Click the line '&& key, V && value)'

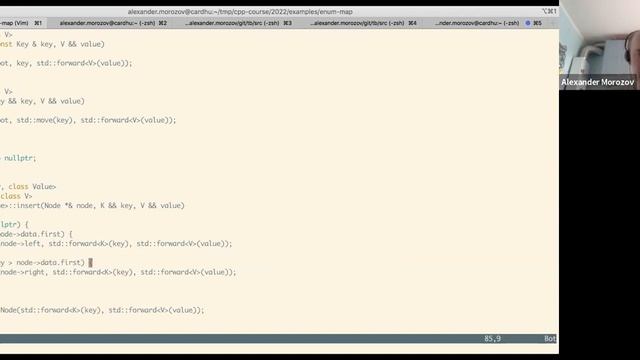[x=42, y=101]
